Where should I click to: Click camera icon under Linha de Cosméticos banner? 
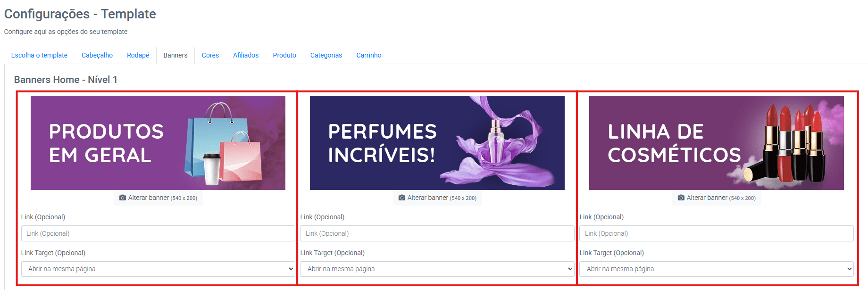pos(681,198)
